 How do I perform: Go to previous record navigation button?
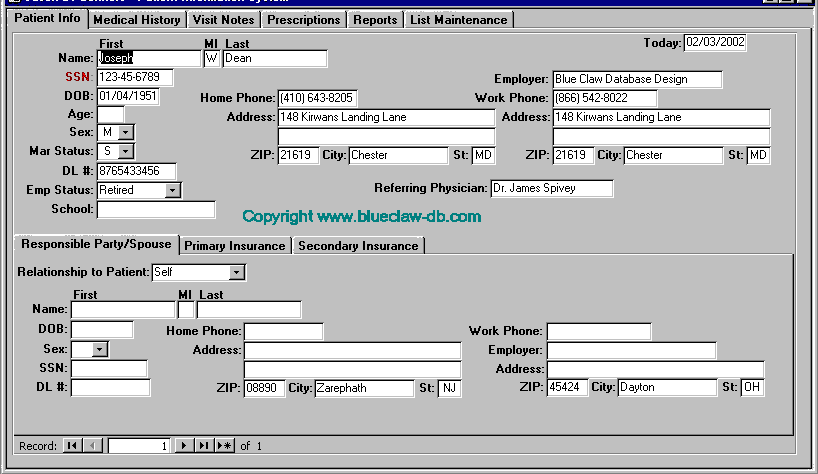pos(93,446)
